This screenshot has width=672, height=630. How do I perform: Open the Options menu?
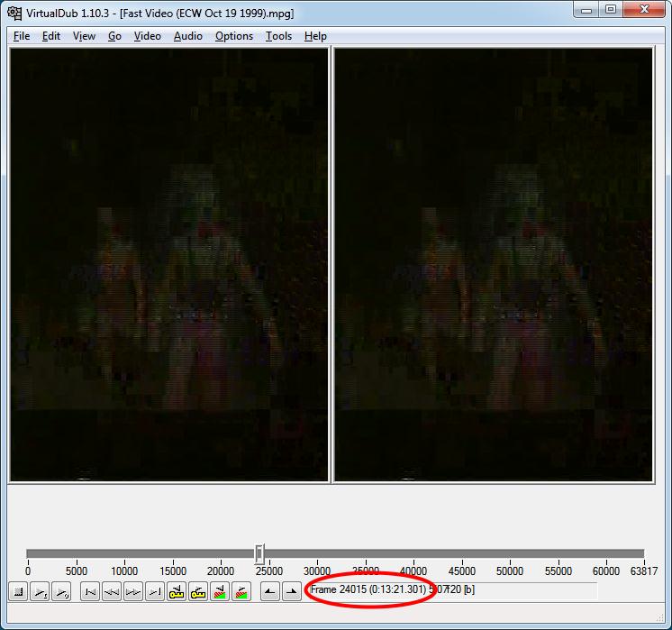(x=234, y=36)
